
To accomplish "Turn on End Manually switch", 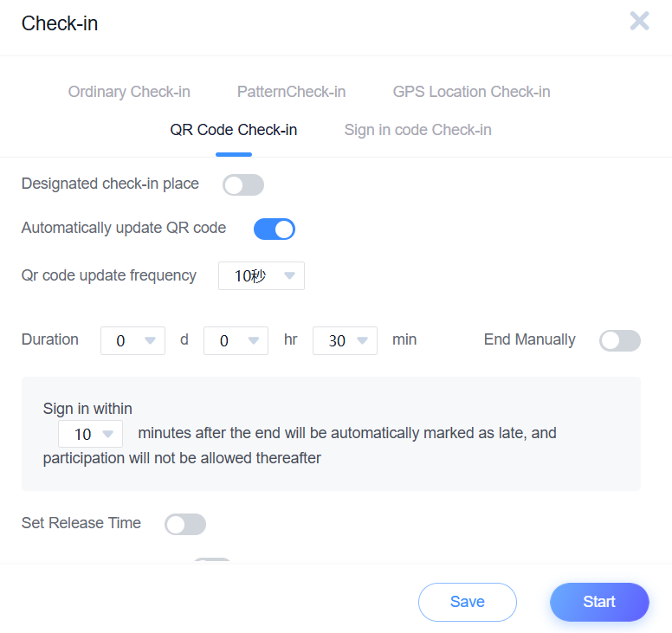I will click(619, 340).
